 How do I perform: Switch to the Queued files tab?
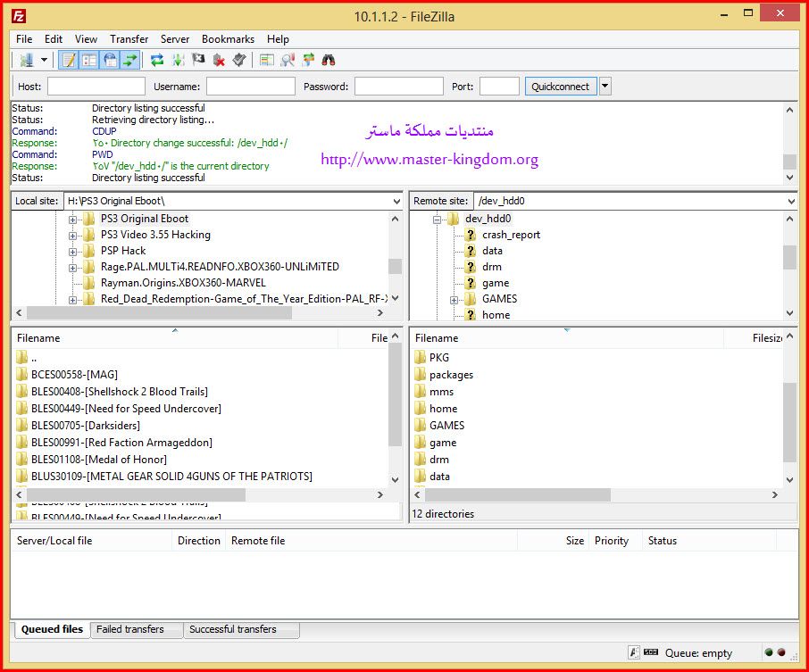coord(52,629)
